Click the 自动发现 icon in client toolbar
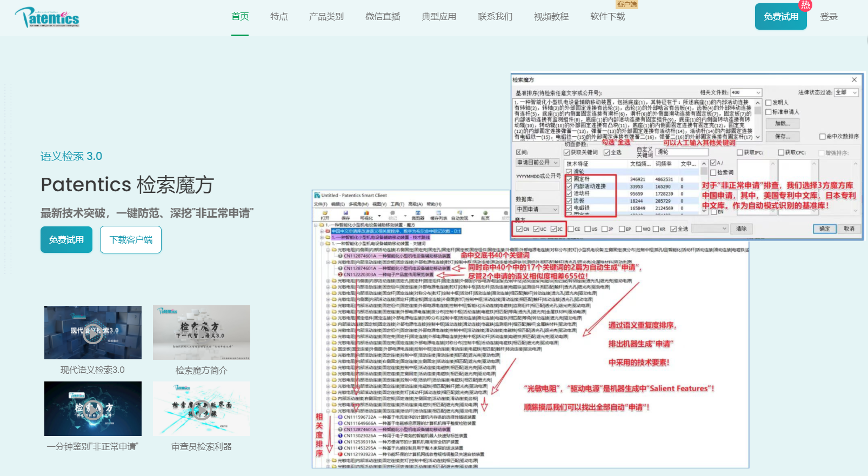 459,213
